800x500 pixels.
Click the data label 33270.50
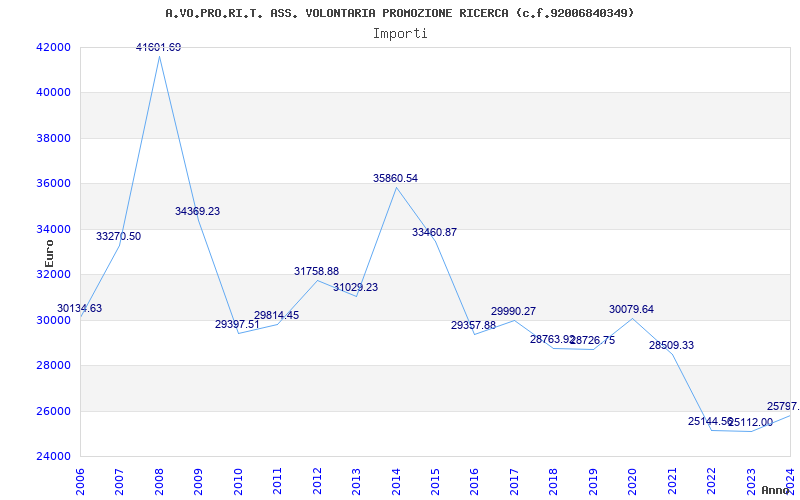[x=118, y=236]
